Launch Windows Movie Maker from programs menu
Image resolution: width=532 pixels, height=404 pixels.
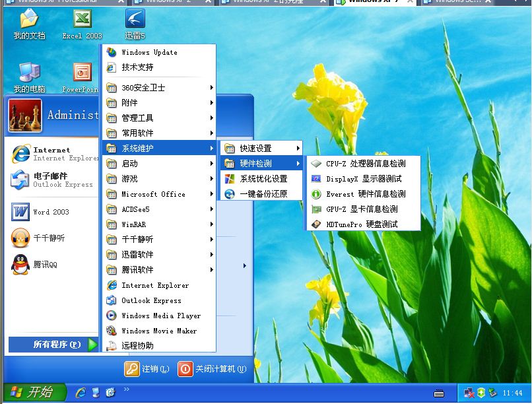tap(159, 331)
